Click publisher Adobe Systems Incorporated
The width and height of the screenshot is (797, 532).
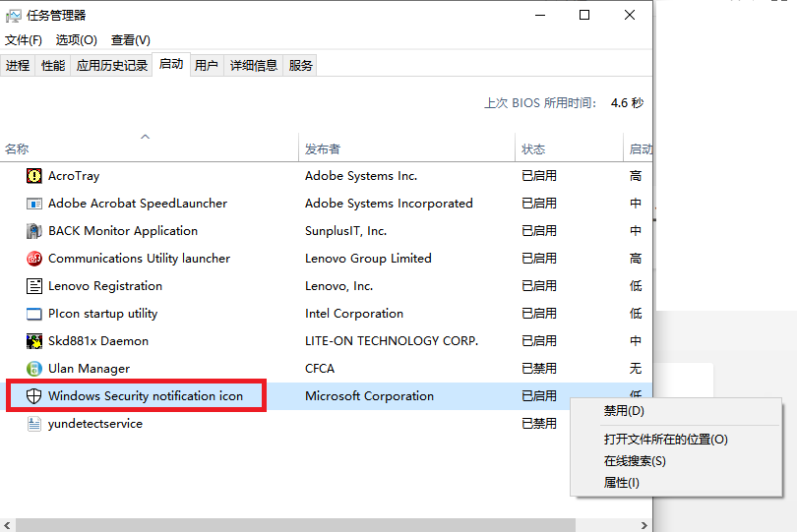(389, 204)
